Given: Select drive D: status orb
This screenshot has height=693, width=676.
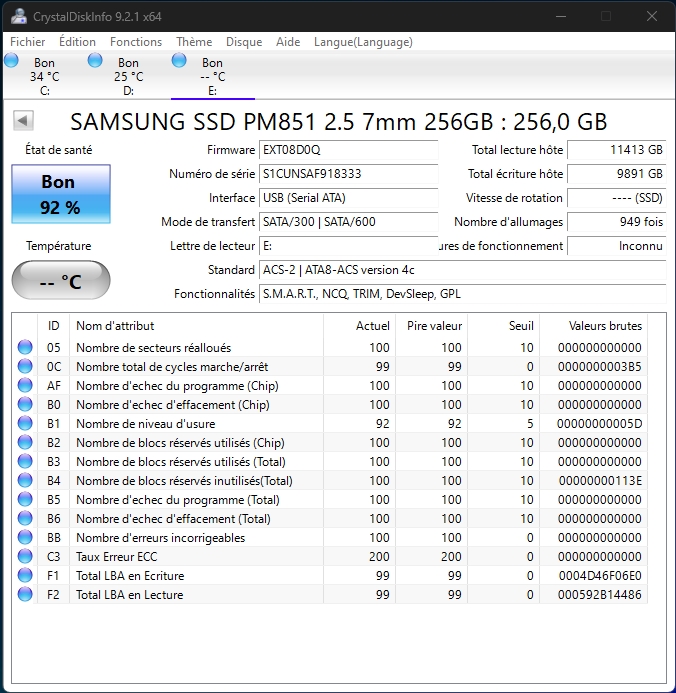Looking at the screenshot, I should 96,62.
